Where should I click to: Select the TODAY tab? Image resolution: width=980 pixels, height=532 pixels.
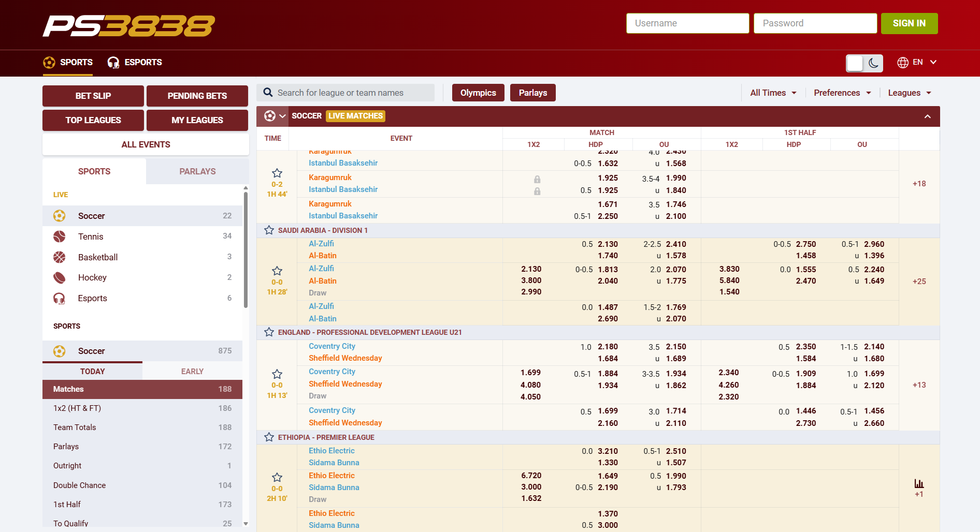92,372
